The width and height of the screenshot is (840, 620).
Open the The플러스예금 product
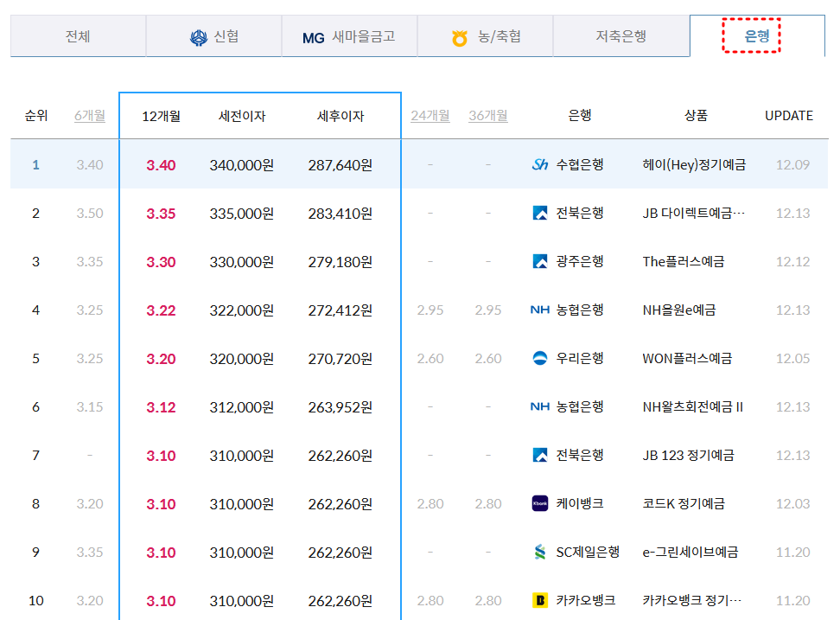pyautogui.click(x=684, y=261)
